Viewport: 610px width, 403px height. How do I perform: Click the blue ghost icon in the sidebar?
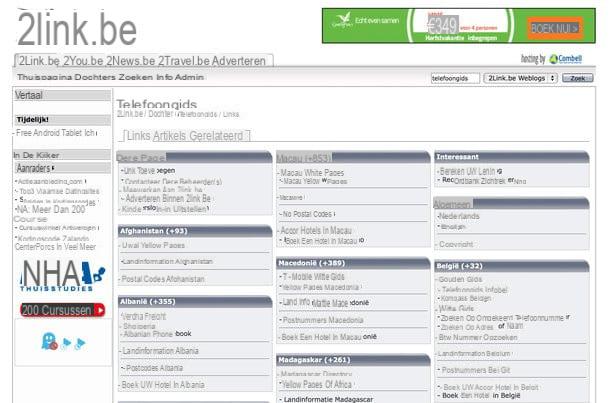[49, 341]
